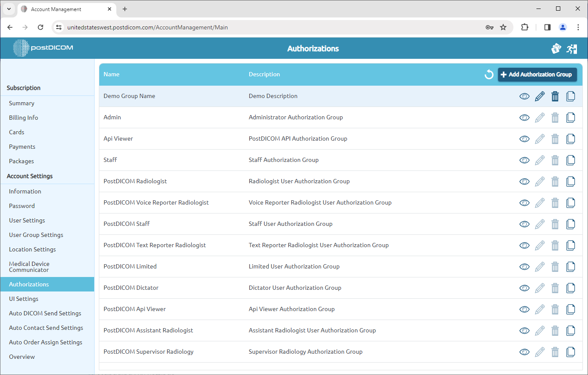588x375 pixels.
Task: Open the studies icon next to logout
Action: (556, 49)
